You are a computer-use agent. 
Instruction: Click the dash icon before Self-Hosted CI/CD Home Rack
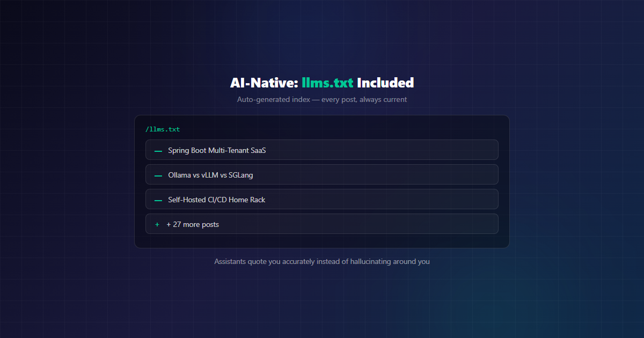point(158,200)
